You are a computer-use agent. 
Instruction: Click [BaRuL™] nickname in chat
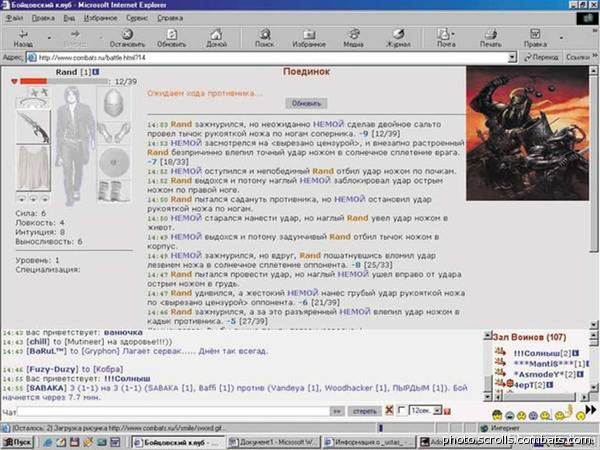(46, 351)
